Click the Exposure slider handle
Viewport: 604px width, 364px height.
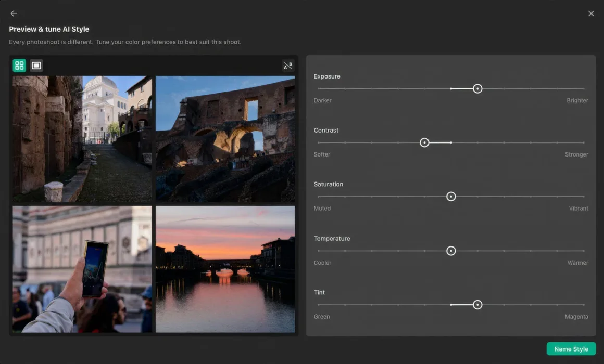click(477, 89)
